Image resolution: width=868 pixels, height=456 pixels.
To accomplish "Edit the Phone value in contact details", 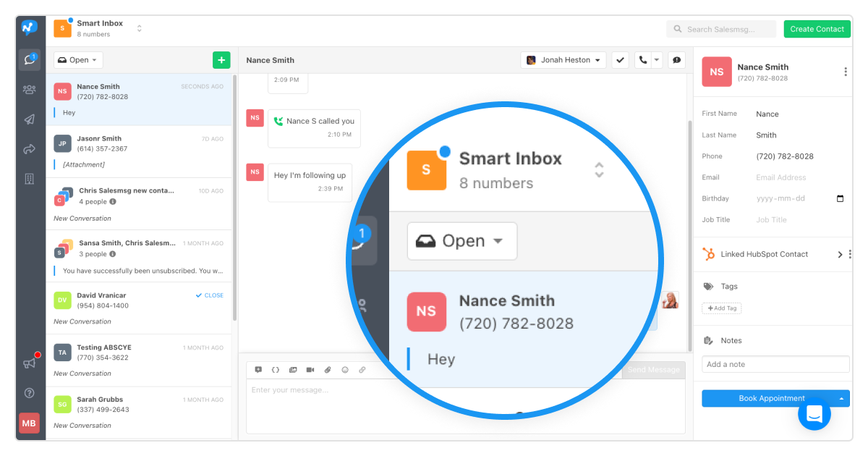I will (785, 156).
